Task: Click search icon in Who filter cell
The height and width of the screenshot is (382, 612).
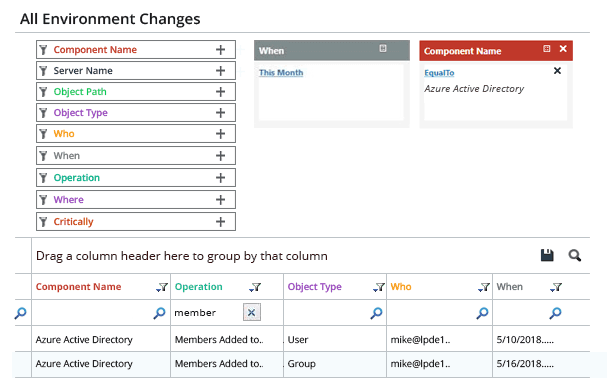Action: pos(482,313)
